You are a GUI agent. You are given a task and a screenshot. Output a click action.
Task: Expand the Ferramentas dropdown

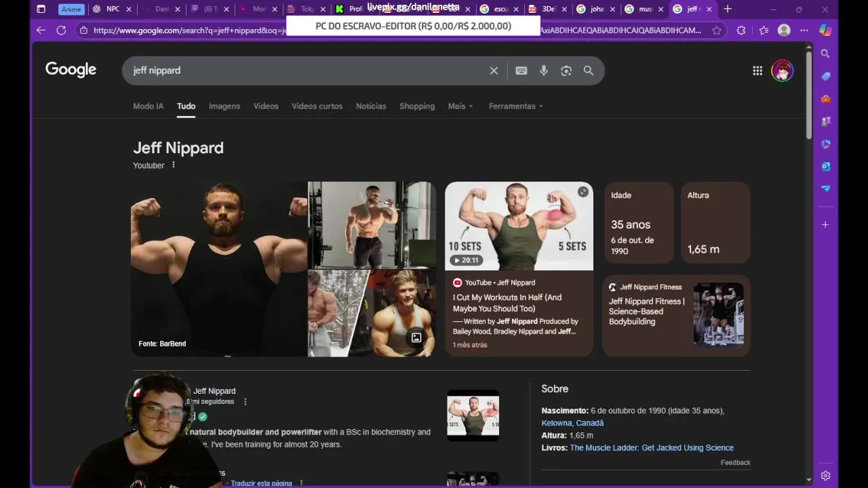tap(516, 106)
